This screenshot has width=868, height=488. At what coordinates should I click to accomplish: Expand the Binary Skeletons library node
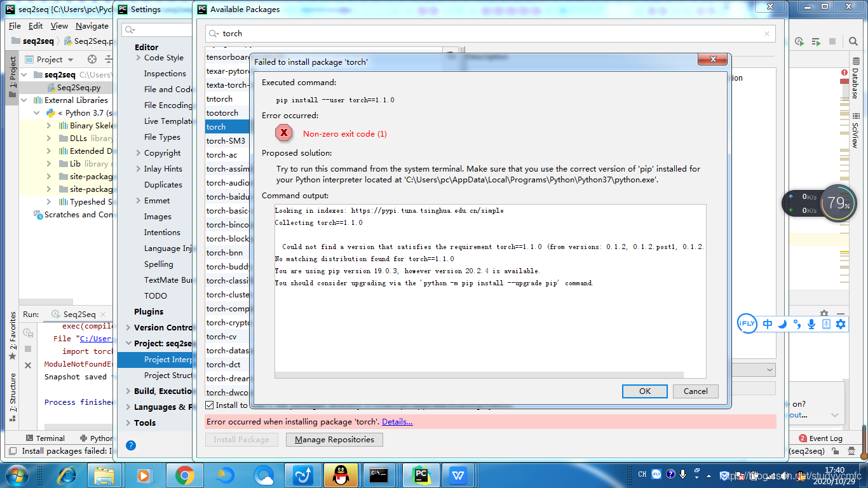[x=48, y=125]
